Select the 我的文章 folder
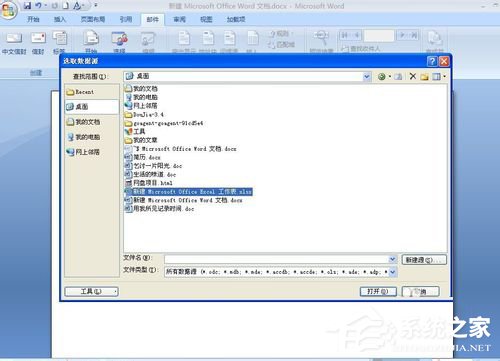 pyautogui.click(x=141, y=140)
